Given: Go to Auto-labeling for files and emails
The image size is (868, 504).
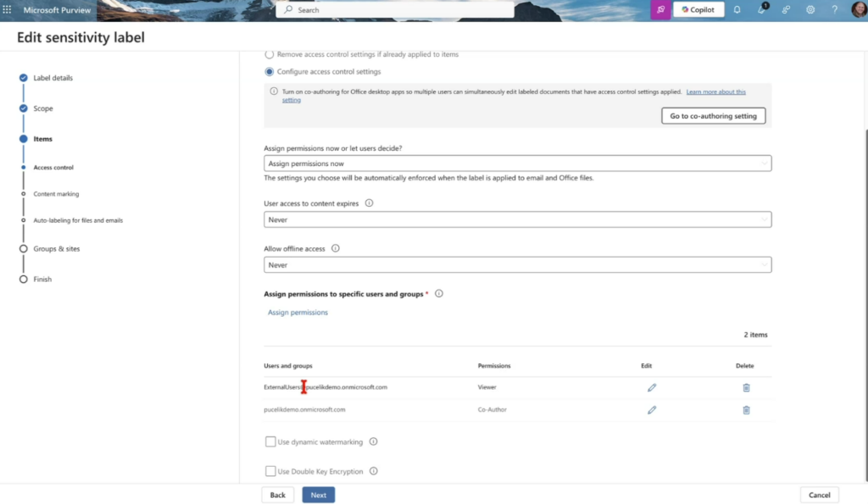Looking at the screenshot, I should (x=78, y=220).
